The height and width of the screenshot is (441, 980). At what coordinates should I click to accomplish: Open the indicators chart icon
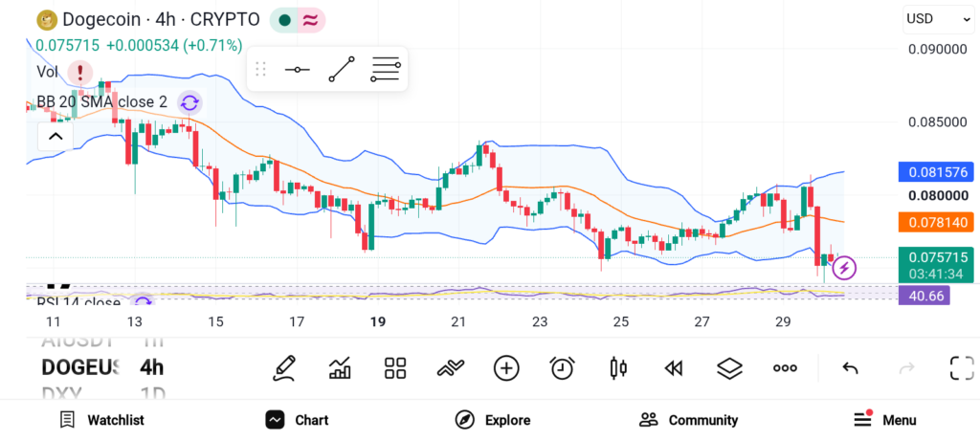click(x=340, y=368)
